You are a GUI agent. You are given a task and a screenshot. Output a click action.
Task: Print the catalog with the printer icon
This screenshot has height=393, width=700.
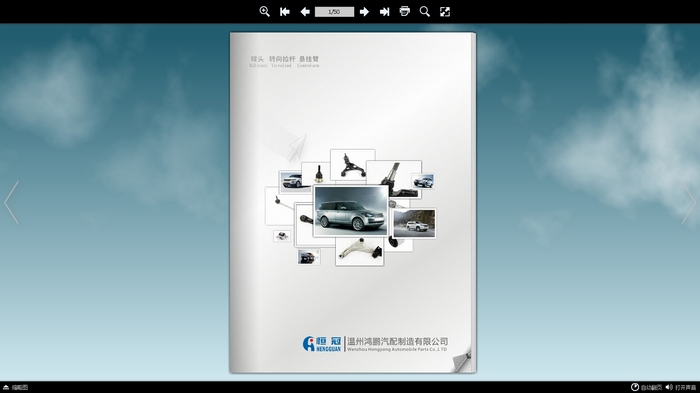pos(404,11)
